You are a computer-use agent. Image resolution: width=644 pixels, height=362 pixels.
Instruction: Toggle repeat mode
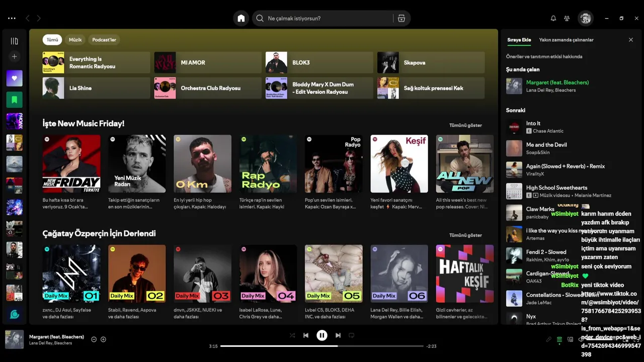coord(352,335)
